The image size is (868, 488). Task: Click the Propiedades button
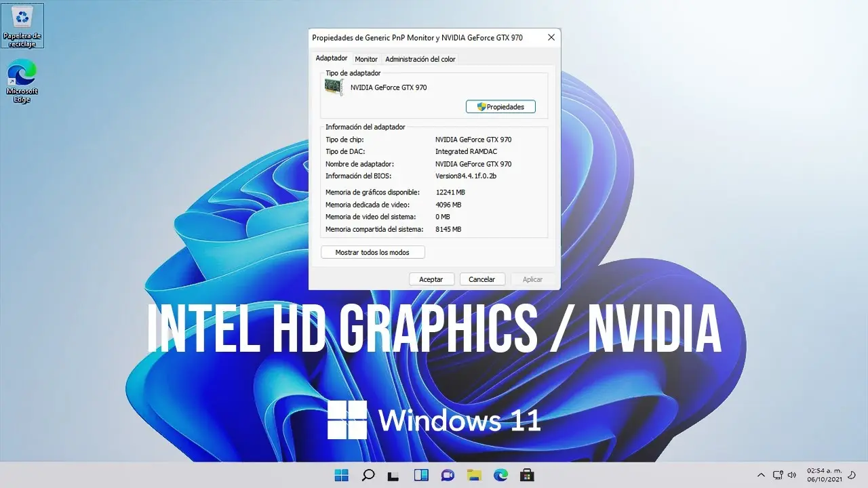(x=500, y=106)
